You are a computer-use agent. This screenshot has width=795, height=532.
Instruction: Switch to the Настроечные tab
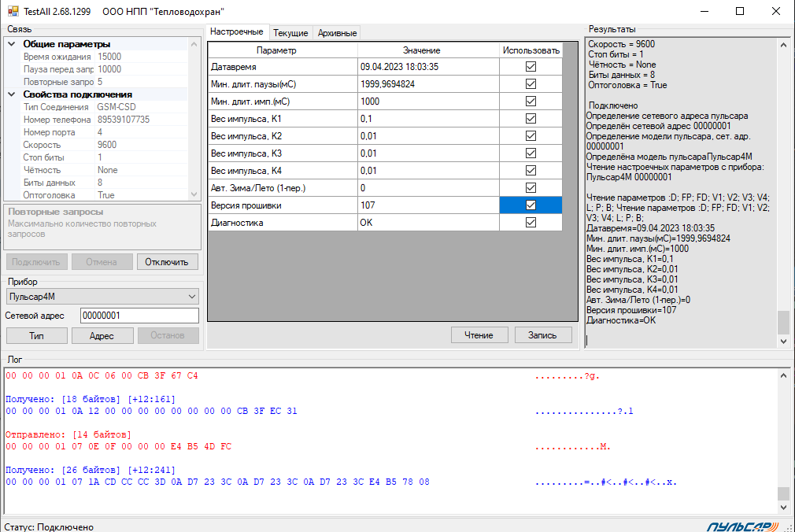pos(237,31)
